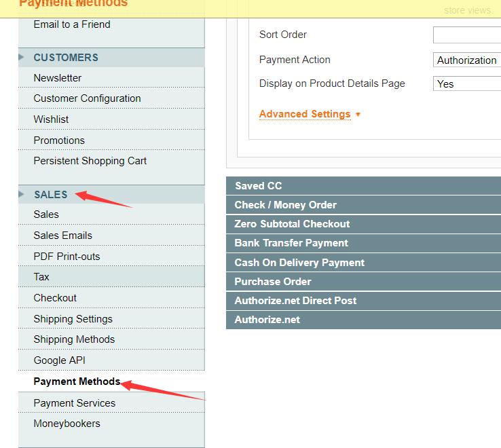Open Shipping Methods configuration tab
Screen dimensions: 501x448
point(74,339)
